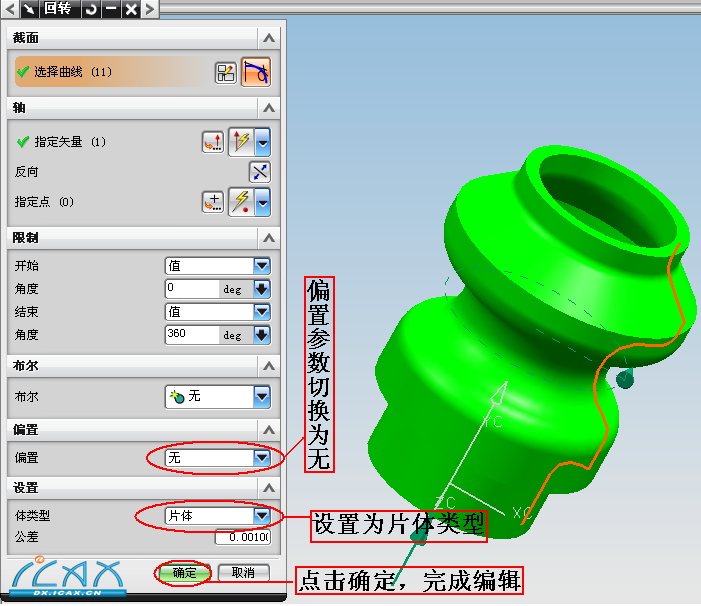Select the 指定点 (0) label
This screenshot has width=701, height=606.
point(44,202)
